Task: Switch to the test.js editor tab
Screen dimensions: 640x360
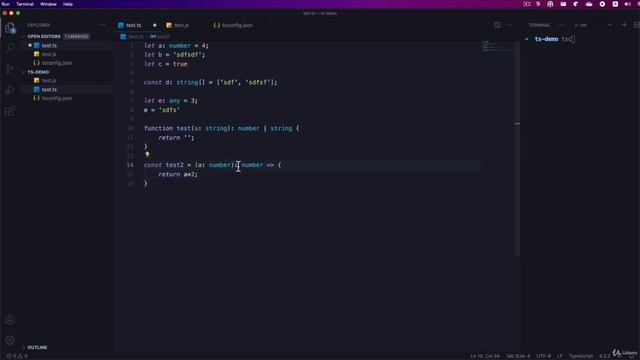Action: tap(181, 25)
